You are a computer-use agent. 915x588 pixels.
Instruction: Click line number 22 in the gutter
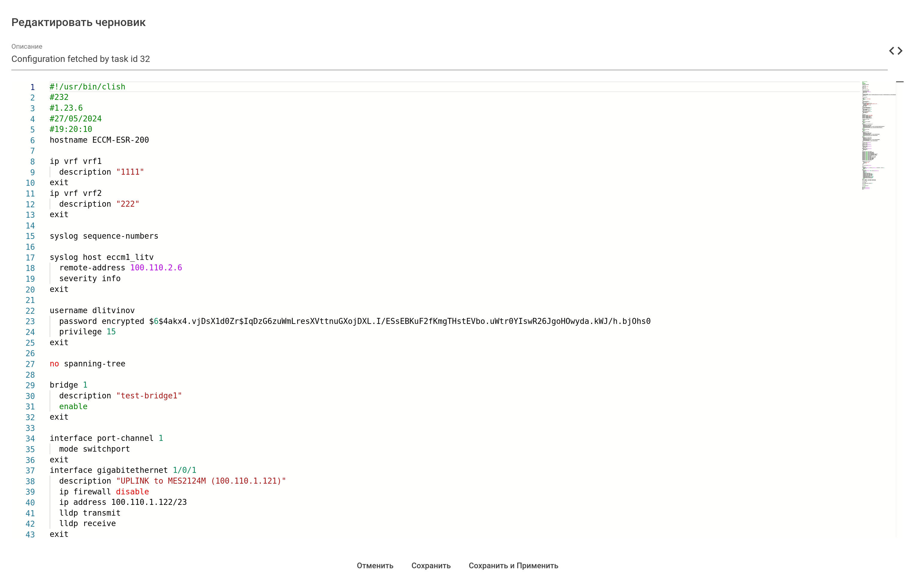(x=30, y=311)
